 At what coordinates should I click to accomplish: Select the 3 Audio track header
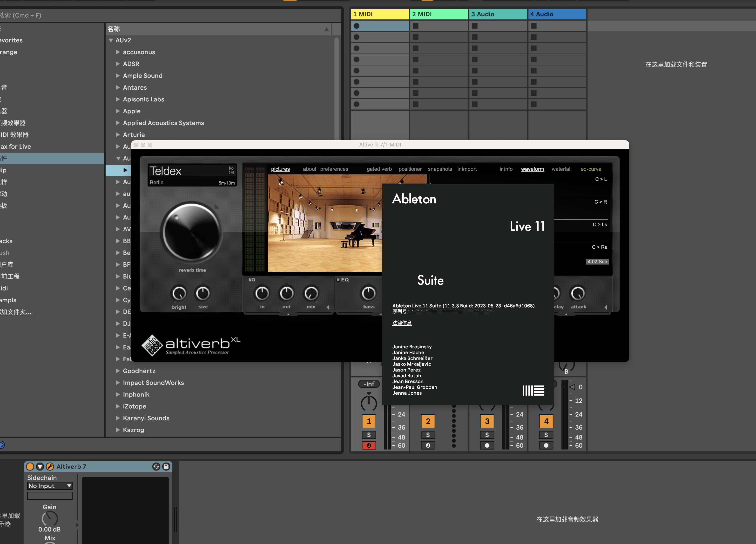[x=498, y=14]
